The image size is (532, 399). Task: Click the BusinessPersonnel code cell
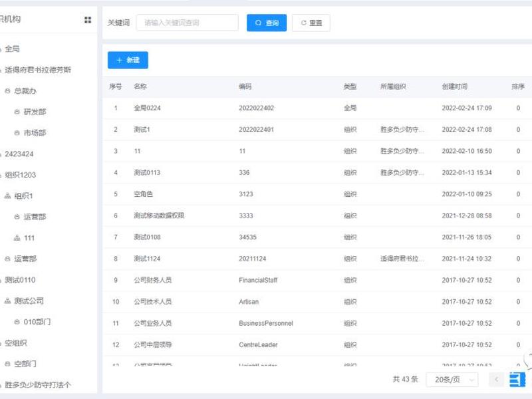[x=266, y=323]
